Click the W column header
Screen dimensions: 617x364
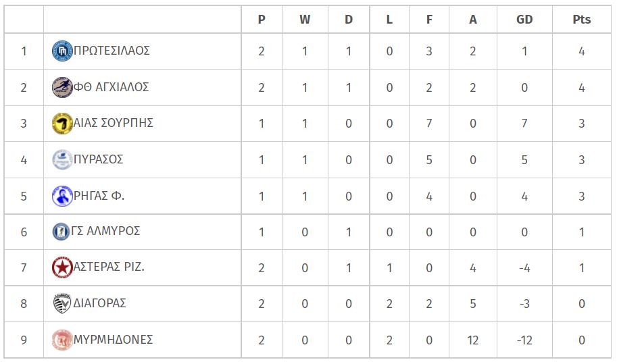click(305, 20)
